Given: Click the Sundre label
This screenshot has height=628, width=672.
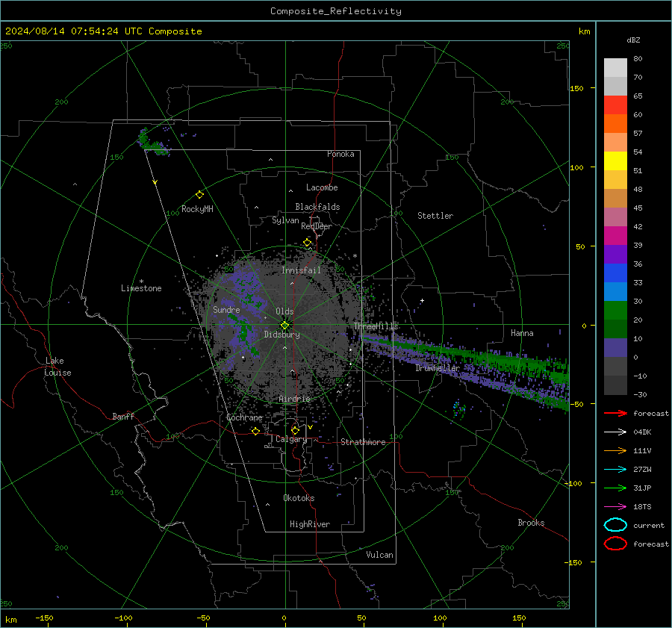Looking at the screenshot, I should coord(226,309).
